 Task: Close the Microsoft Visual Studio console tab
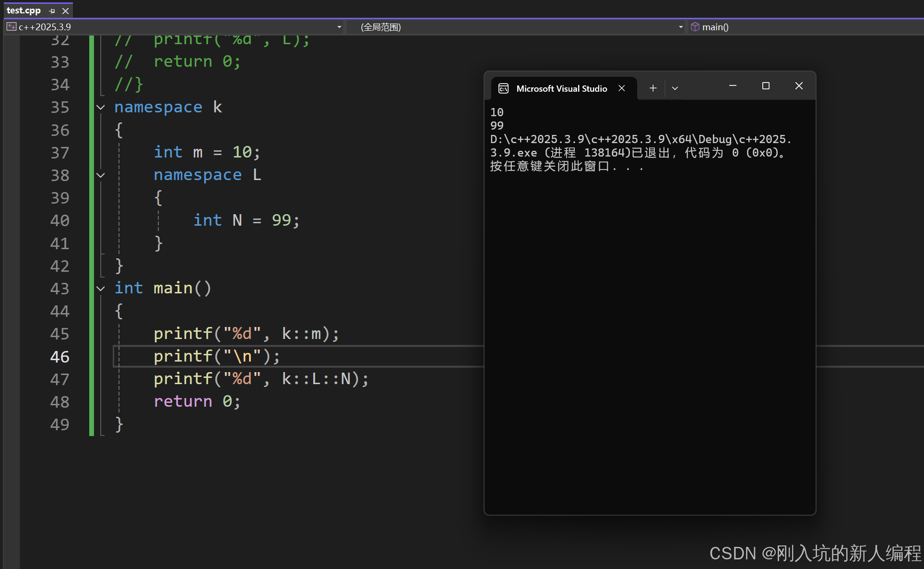622,88
